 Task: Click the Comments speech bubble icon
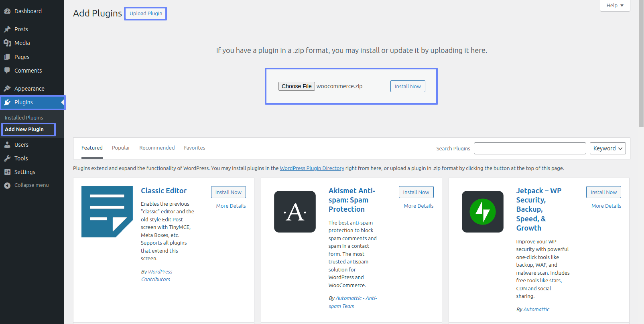tap(7, 71)
